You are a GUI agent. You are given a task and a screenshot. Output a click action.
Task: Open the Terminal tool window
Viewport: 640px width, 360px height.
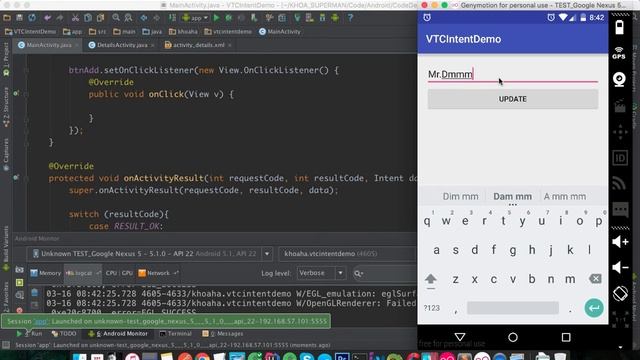[176, 334]
